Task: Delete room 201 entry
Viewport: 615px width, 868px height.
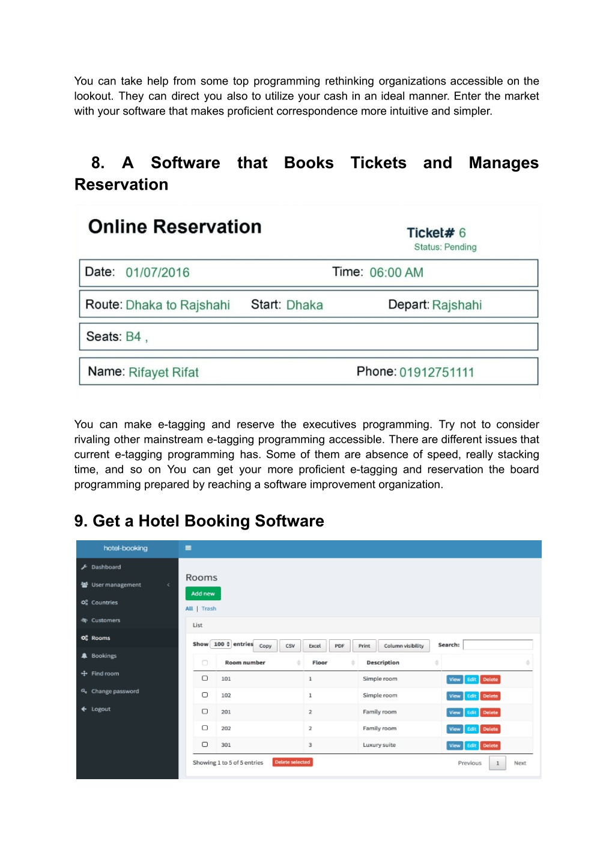Action: [490, 713]
